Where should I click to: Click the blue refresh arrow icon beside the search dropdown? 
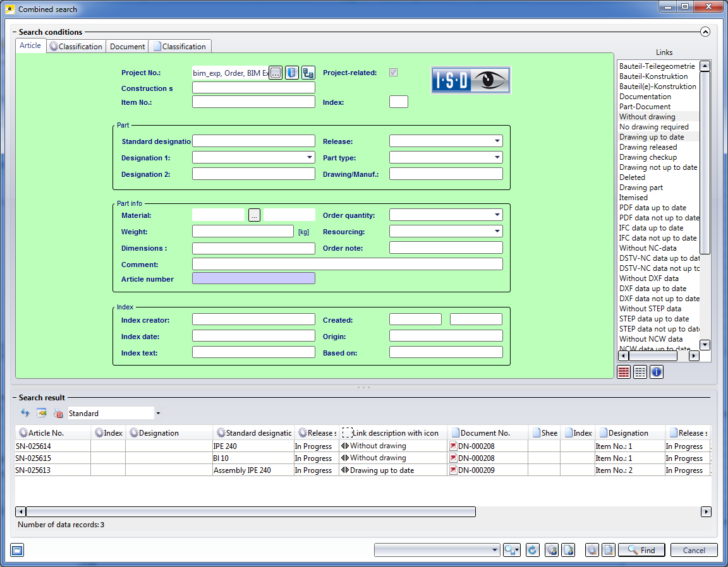(x=532, y=551)
